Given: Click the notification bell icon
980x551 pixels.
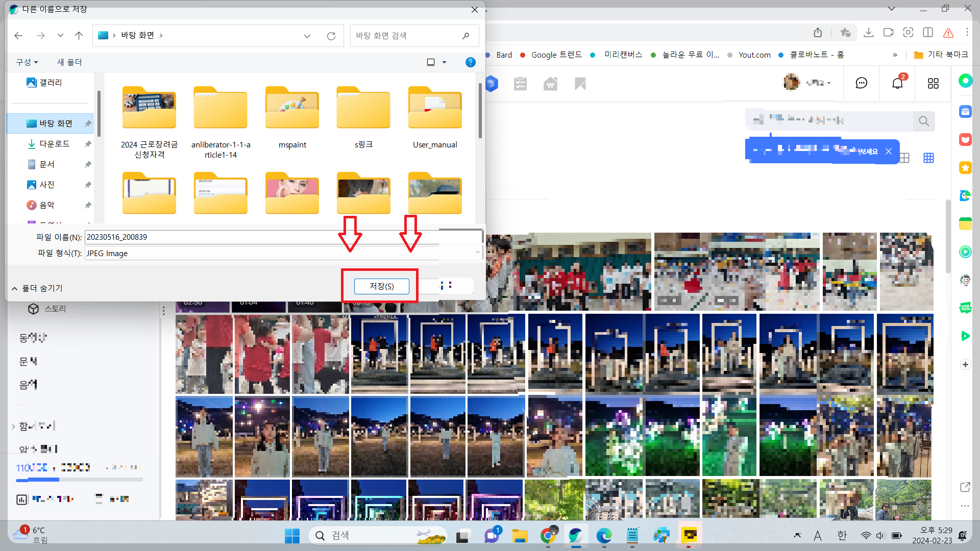Looking at the screenshot, I should 897,83.
